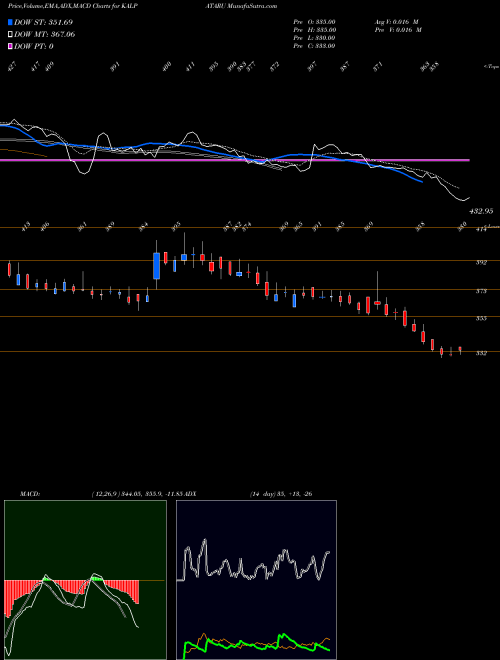
Task: Open the ADX indicator thumbnail chart
Action: point(256,580)
